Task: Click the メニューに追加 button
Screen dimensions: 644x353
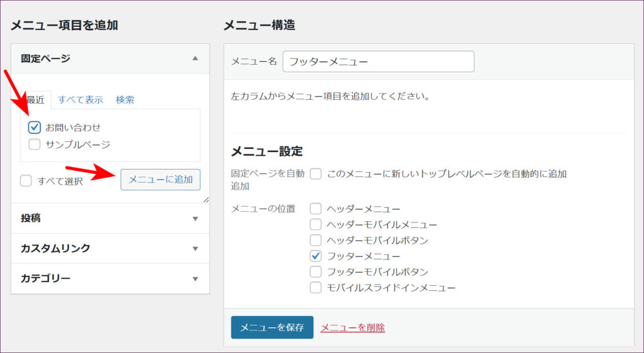Action: point(160,180)
